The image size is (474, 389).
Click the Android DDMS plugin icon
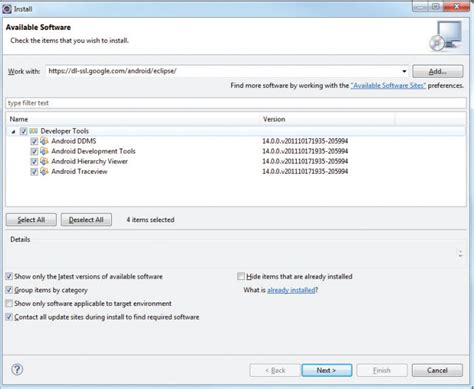point(44,141)
